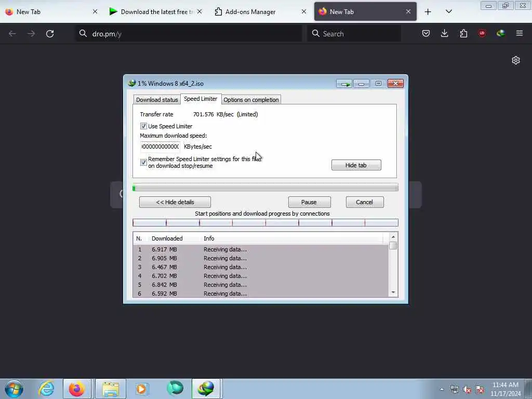Open the Extensions puzzle icon
Screen dimensions: 532x399
pyautogui.click(x=463, y=33)
